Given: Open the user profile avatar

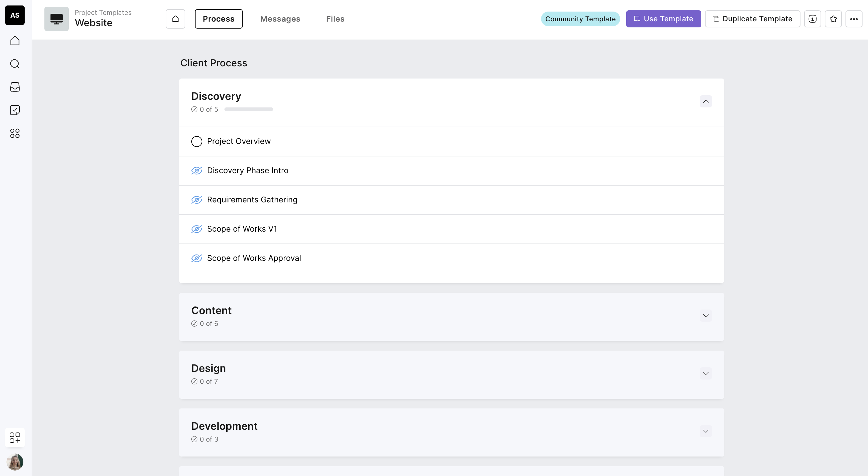Looking at the screenshot, I should tap(15, 462).
